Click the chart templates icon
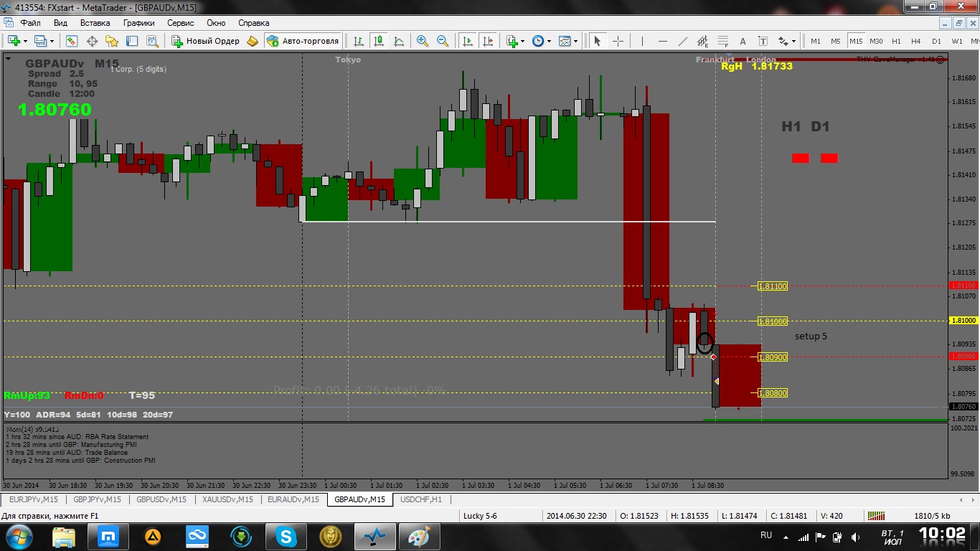The width and height of the screenshot is (980, 551). [x=565, y=41]
